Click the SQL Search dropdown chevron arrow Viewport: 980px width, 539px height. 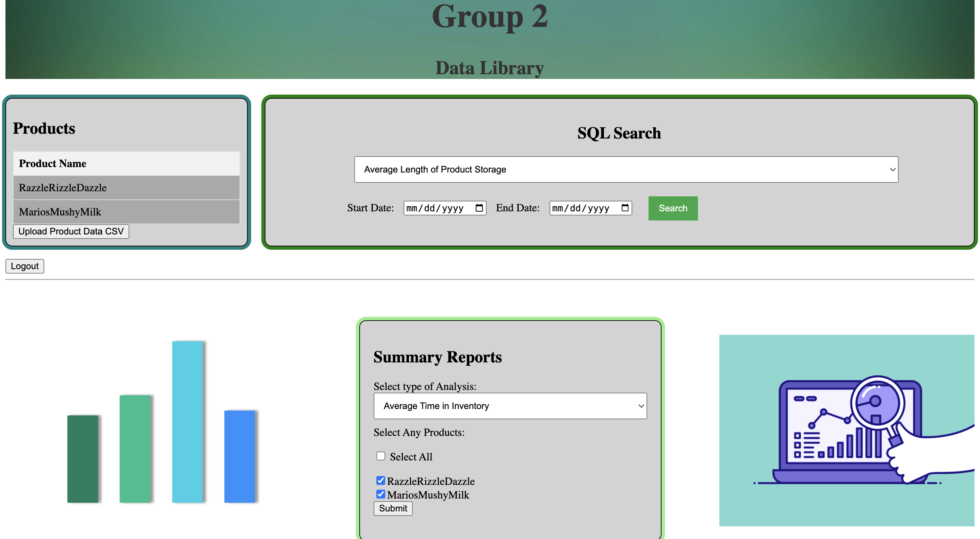(892, 169)
